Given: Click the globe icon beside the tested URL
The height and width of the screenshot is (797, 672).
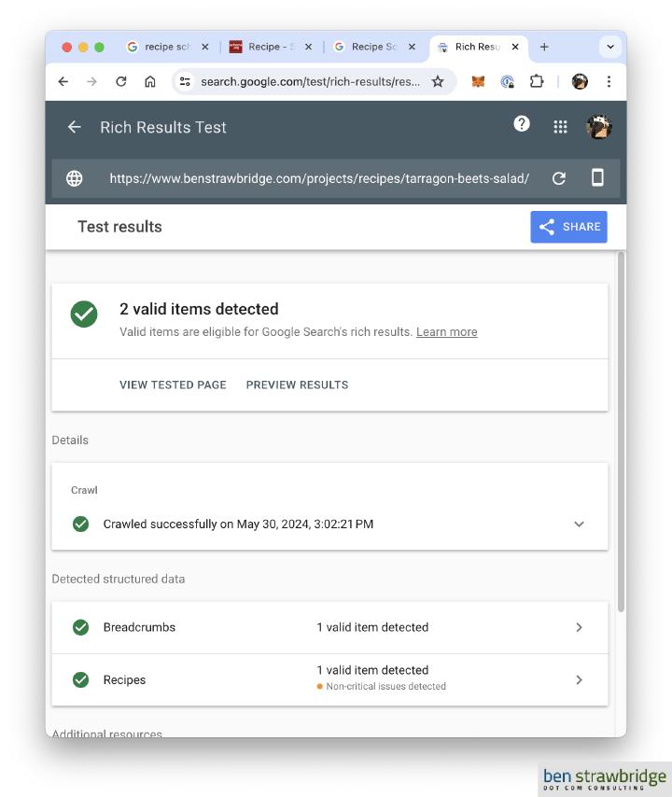Looking at the screenshot, I should point(76,177).
